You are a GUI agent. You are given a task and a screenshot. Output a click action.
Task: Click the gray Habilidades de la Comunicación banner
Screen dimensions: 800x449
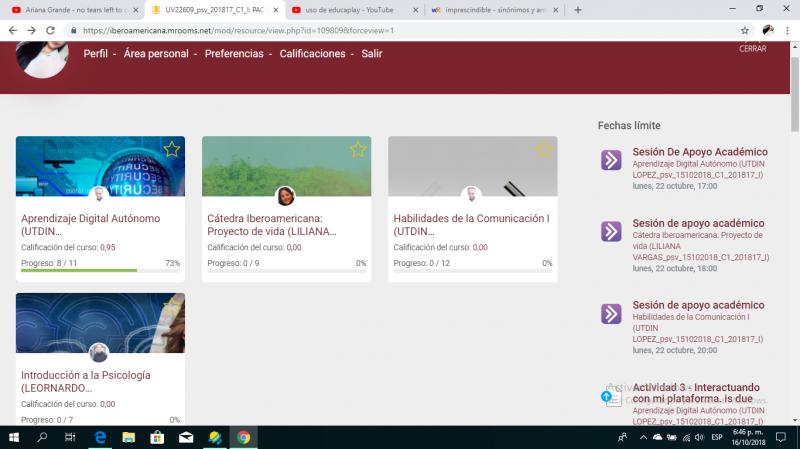coord(473,166)
